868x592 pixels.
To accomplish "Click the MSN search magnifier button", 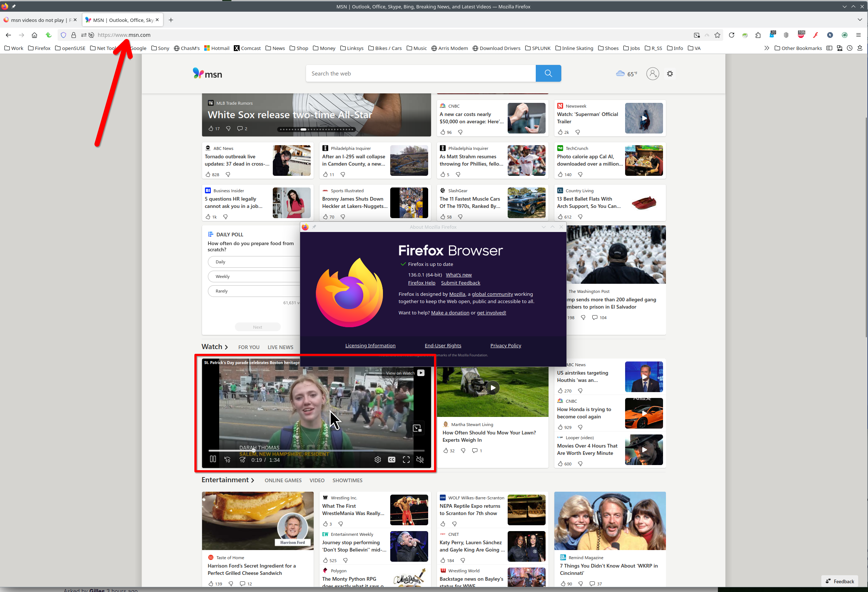I will 548,73.
